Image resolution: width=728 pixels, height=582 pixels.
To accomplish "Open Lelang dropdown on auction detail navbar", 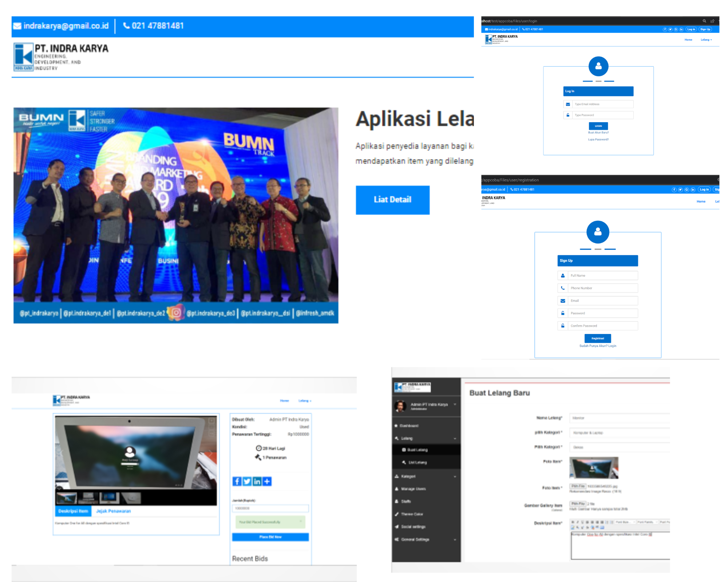I will [305, 400].
